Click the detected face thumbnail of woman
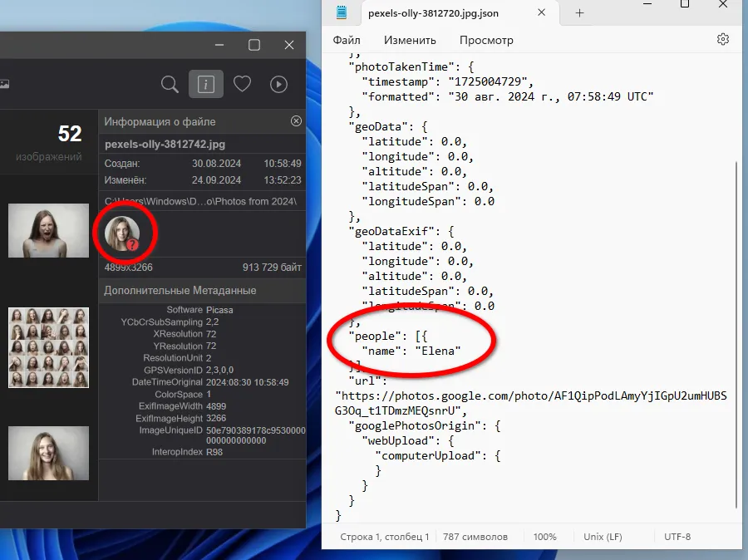The width and height of the screenshot is (748, 560). point(122,233)
